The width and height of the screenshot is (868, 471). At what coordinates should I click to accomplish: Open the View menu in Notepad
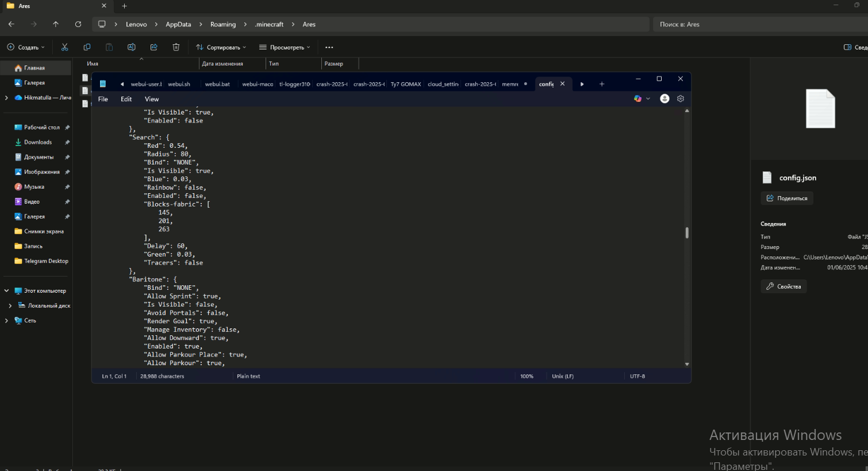click(151, 98)
